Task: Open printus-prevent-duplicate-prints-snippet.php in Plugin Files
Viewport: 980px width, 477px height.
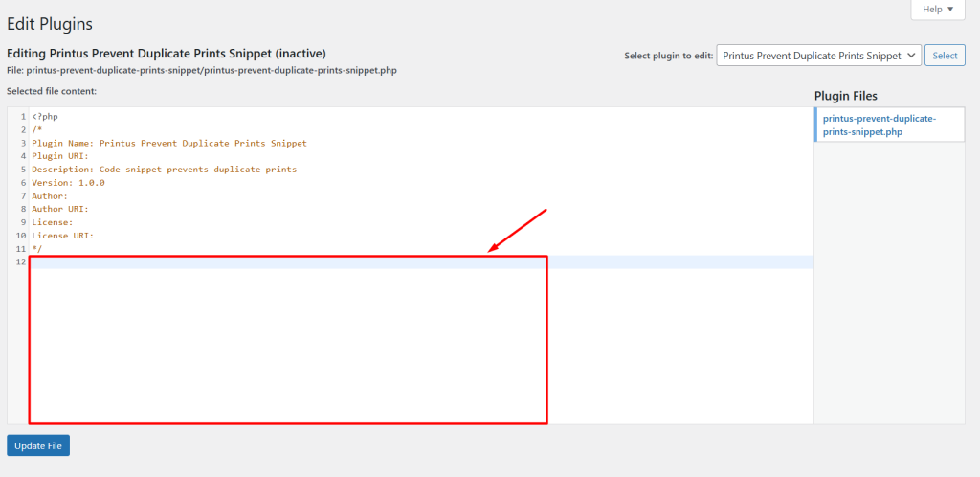Action: [879, 125]
